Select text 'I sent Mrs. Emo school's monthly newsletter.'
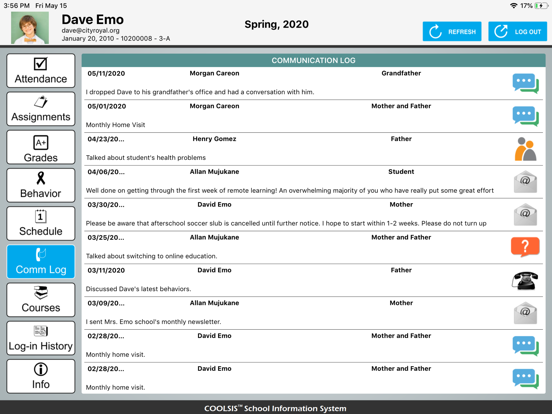This screenshot has width=552, height=414. click(x=153, y=322)
